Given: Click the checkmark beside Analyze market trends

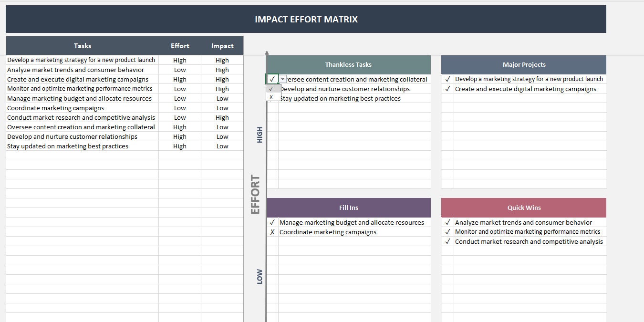Looking at the screenshot, I should coord(447,222).
